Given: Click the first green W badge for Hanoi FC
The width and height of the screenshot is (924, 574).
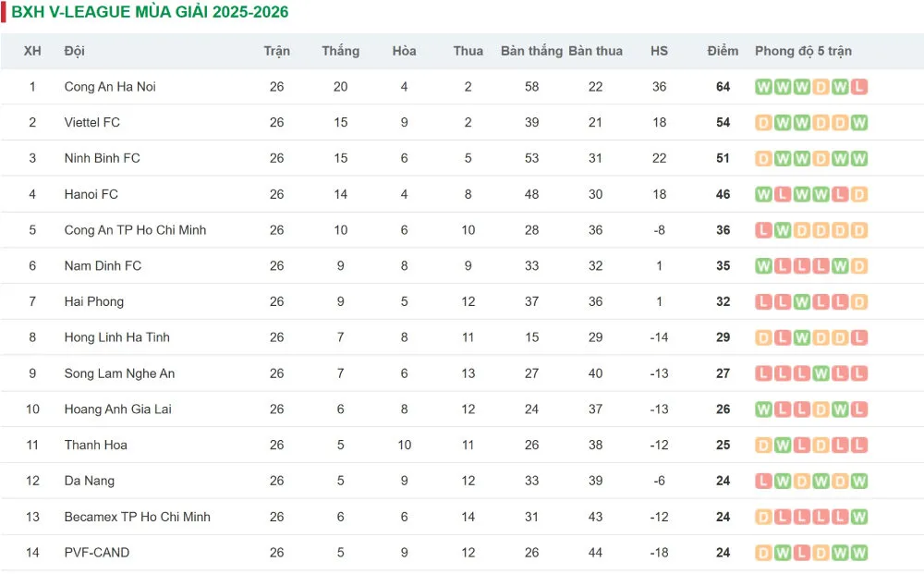Looking at the screenshot, I should point(763,194).
